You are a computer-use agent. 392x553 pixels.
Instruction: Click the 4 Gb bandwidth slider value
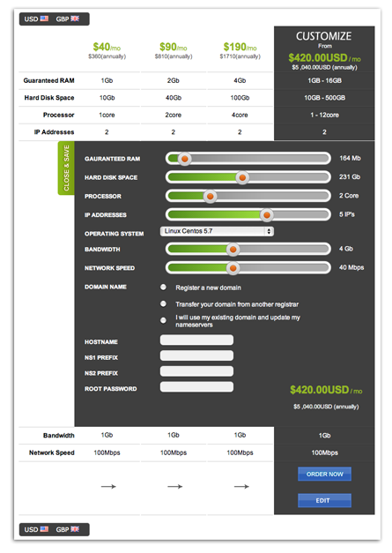pyautogui.click(x=346, y=249)
